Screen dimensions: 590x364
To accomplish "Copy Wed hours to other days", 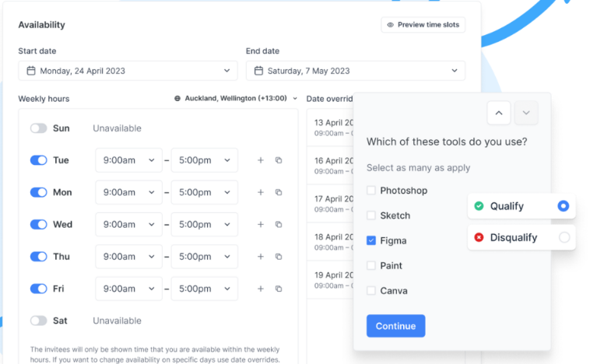I will [x=279, y=225].
